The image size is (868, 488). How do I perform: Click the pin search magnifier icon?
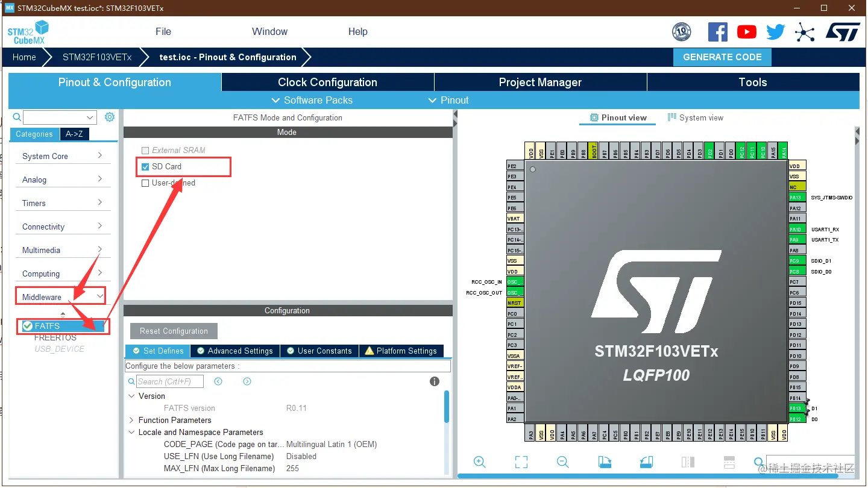click(759, 462)
